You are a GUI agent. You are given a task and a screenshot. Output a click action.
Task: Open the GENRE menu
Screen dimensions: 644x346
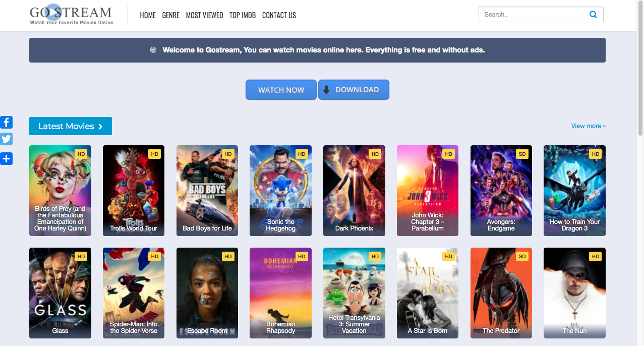pos(171,15)
